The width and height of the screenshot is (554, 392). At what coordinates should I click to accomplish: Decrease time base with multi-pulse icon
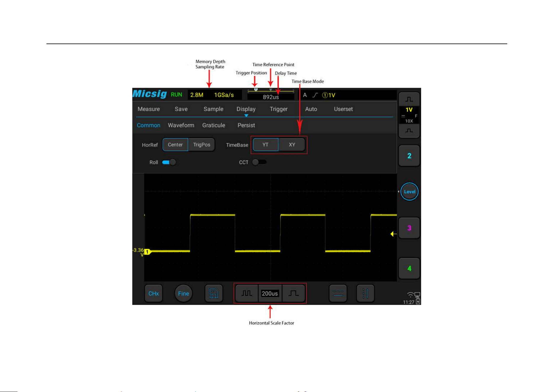click(247, 293)
